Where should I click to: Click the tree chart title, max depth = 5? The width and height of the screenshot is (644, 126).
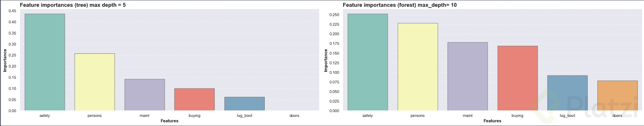tap(73, 5)
